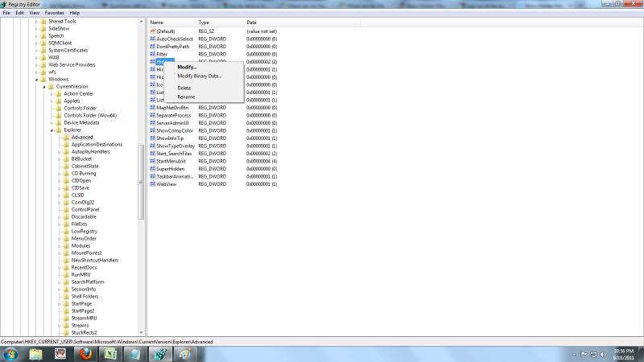Select the StartMenuInit value name

(x=171, y=162)
